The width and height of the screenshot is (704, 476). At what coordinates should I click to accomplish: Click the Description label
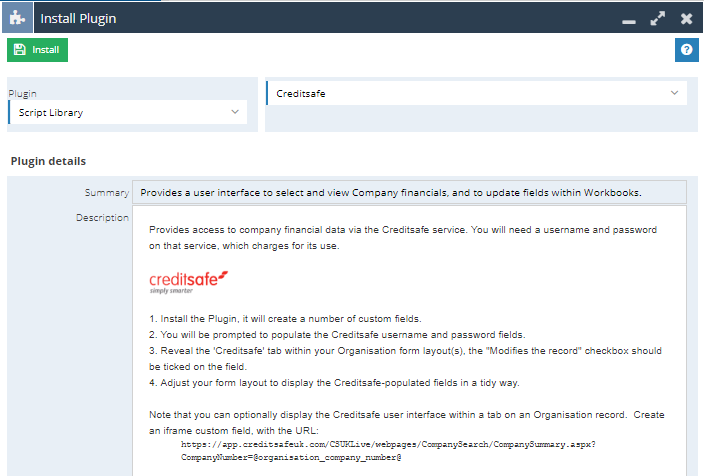[x=102, y=218]
